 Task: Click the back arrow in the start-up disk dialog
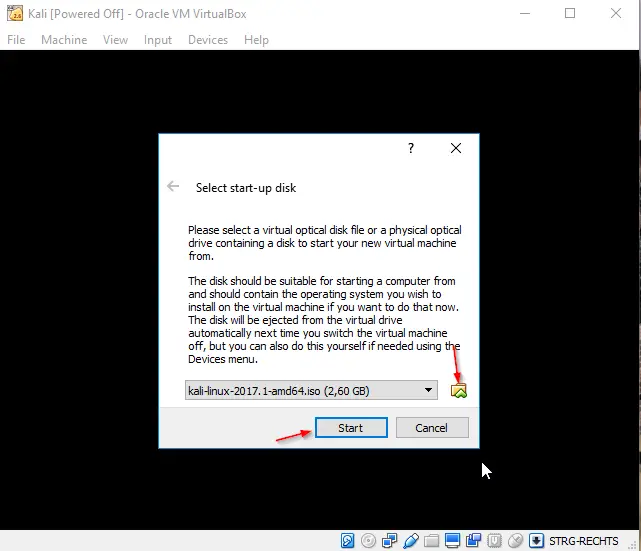coord(173,186)
